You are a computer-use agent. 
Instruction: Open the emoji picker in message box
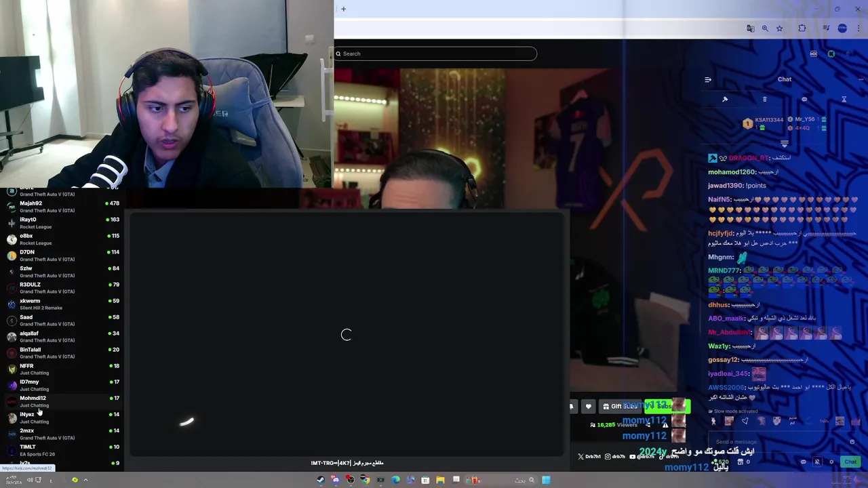tap(852, 441)
